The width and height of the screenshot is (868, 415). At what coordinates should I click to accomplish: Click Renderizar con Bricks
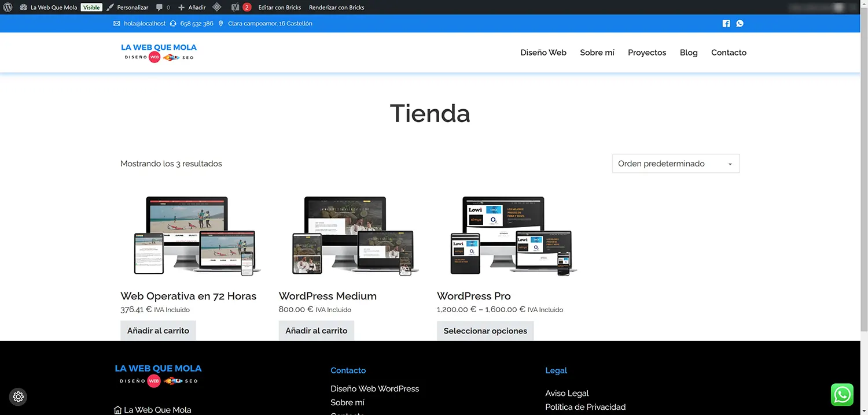(337, 8)
